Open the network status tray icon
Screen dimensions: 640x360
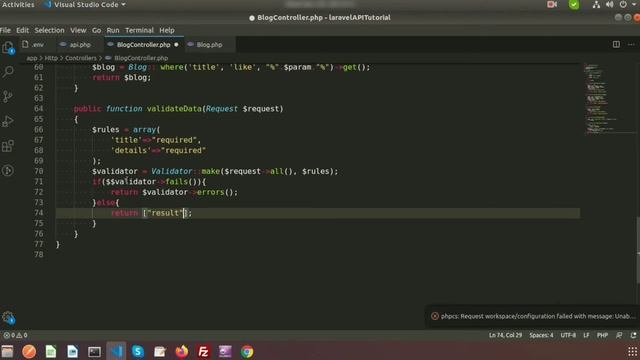(x=596, y=4)
